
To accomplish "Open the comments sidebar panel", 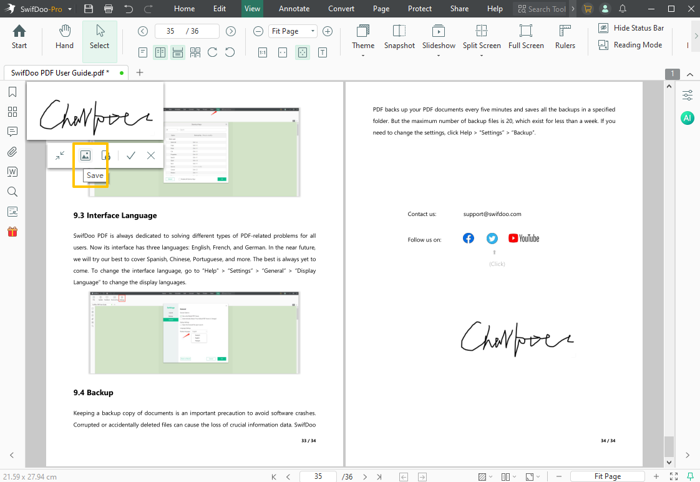I will pyautogui.click(x=12, y=132).
